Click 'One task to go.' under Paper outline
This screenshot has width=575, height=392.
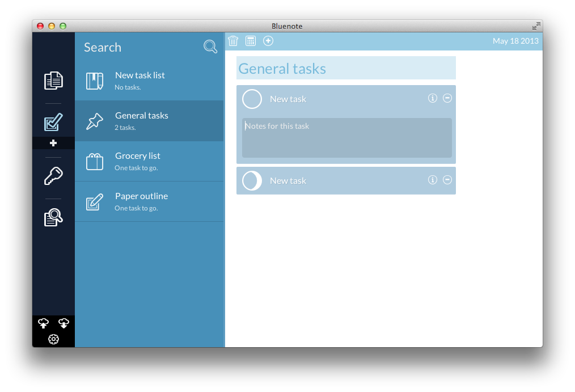(x=136, y=208)
